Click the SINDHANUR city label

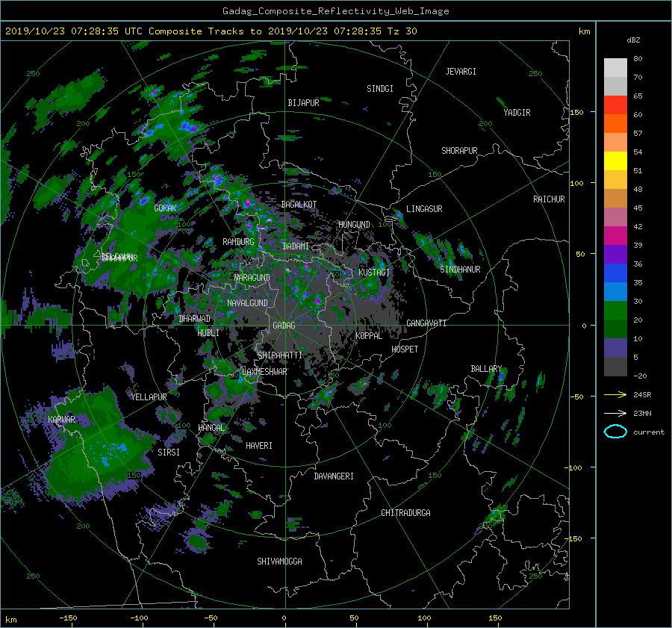pos(460,270)
